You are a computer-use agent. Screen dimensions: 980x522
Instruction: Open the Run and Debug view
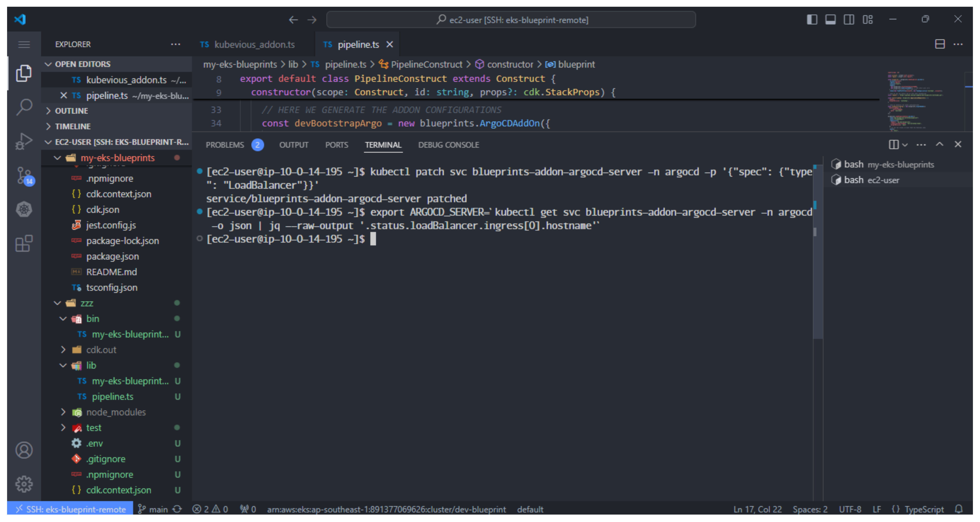click(24, 141)
